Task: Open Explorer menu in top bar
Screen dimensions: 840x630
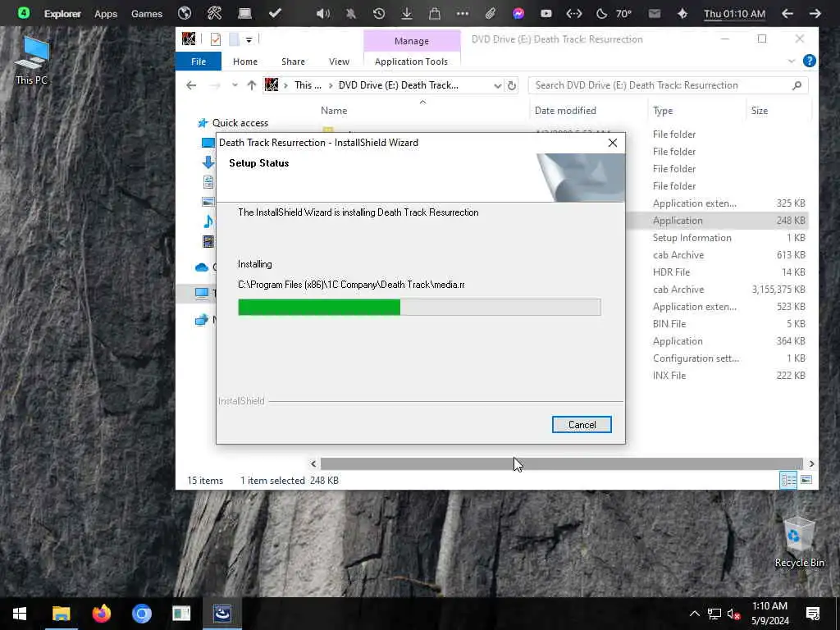Action: pos(62,14)
